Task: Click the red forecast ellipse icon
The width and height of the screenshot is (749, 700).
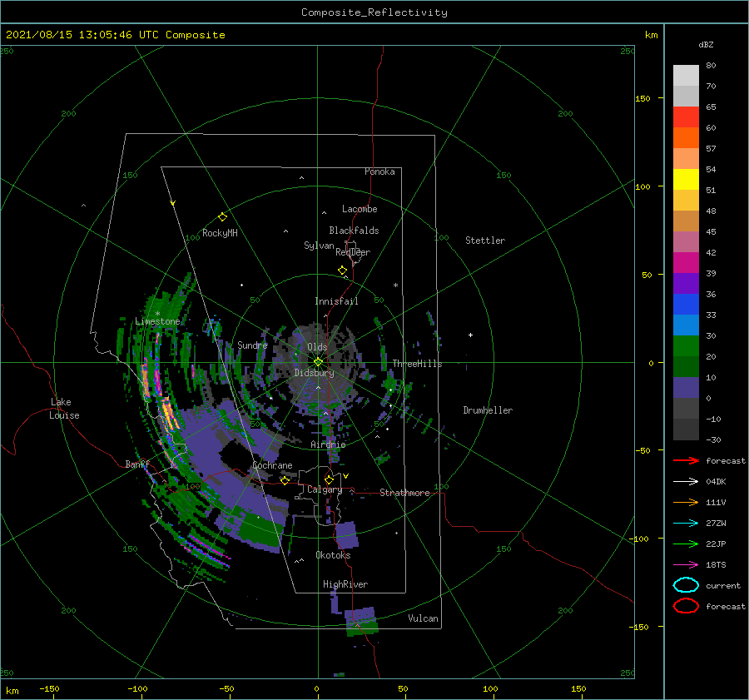Action: (686, 606)
